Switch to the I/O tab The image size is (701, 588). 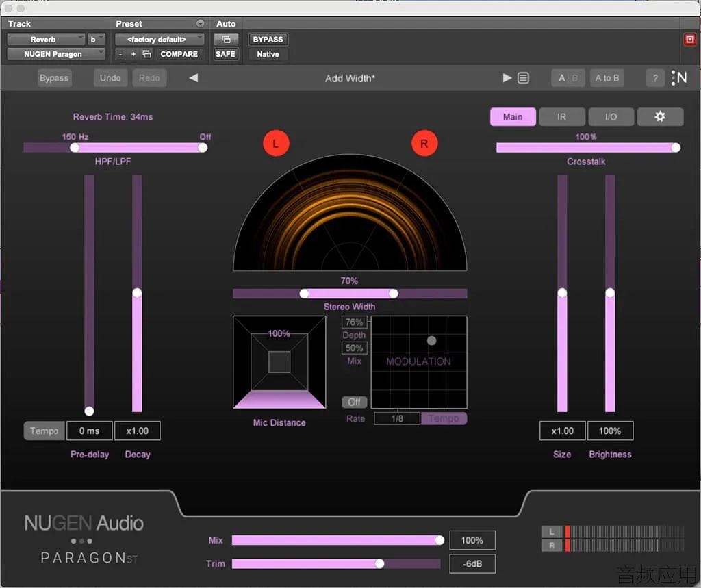coord(611,116)
